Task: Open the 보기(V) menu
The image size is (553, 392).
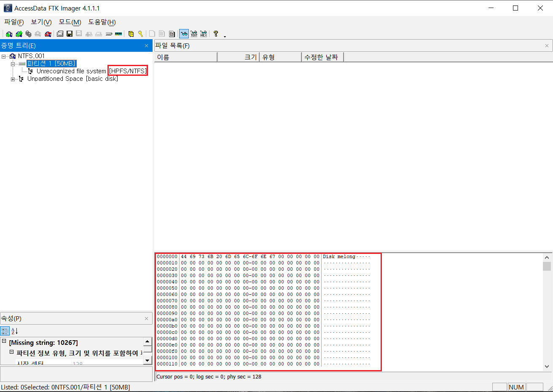Action: coord(41,22)
